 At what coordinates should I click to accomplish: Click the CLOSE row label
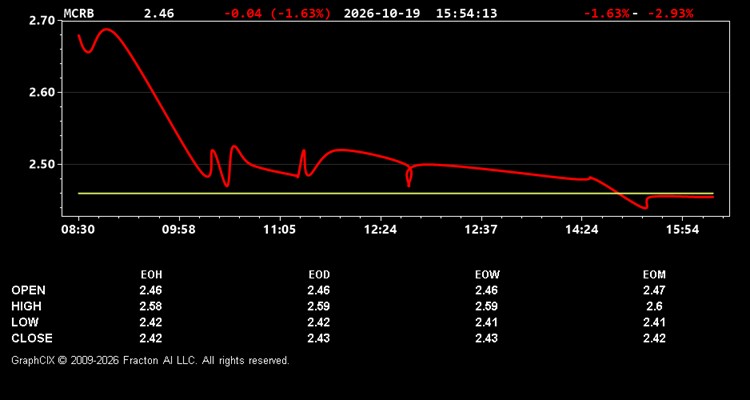coord(32,338)
